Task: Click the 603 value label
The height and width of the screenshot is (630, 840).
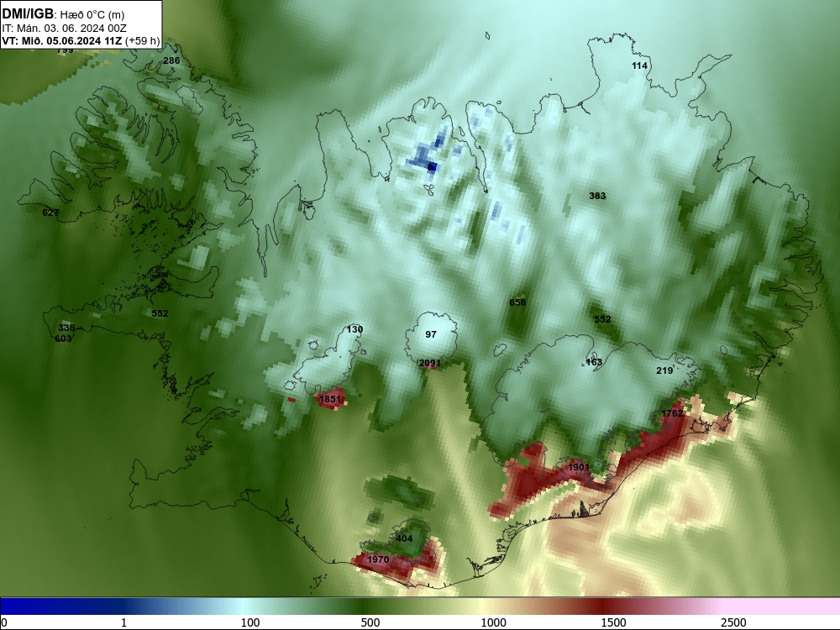Action: tap(63, 339)
